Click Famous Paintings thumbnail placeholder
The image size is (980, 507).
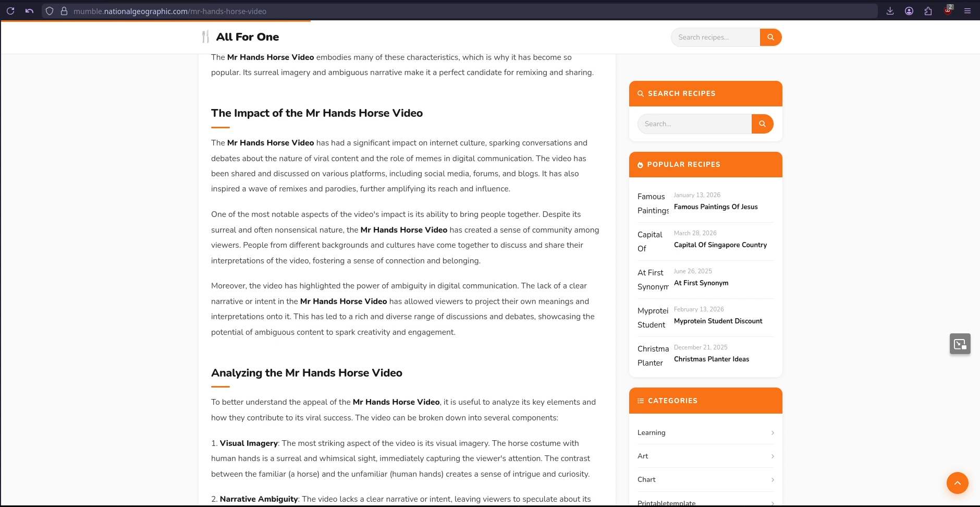pos(653,203)
